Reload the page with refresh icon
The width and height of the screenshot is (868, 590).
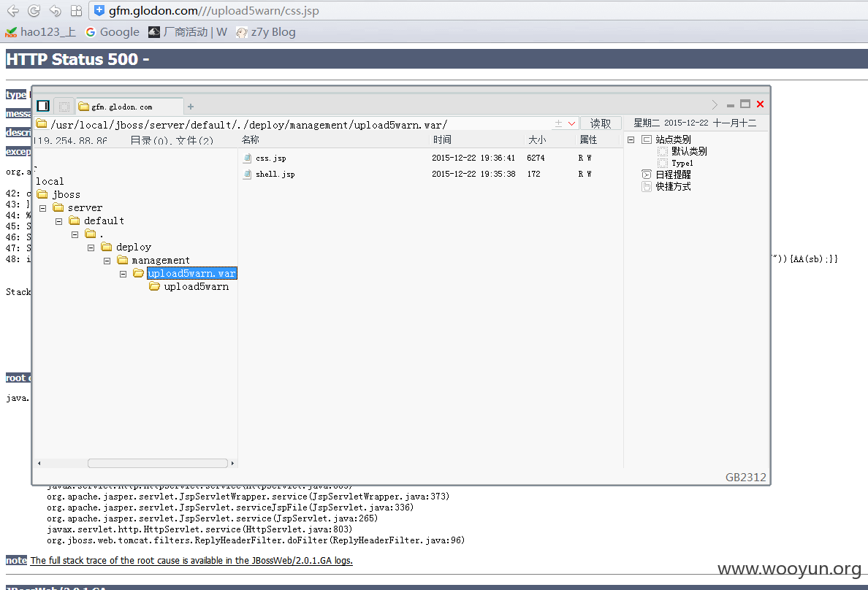(34, 10)
